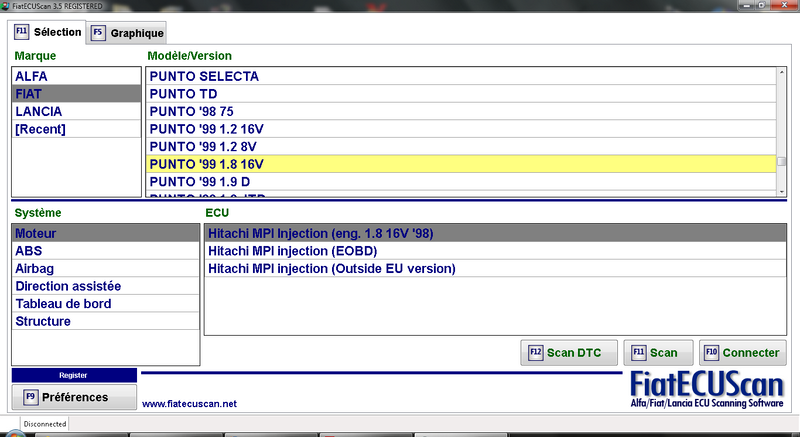Maximize the FiatECUScan window
Viewport: 800px width, 437px height.
click(761, 5)
